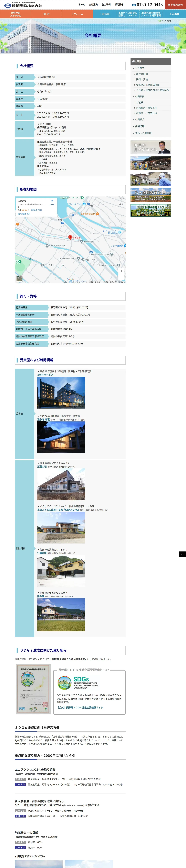Click the Shibusaki Kensetsu company logo
The image size is (186, 868).
pyautogui.click(x=23, y=5)
